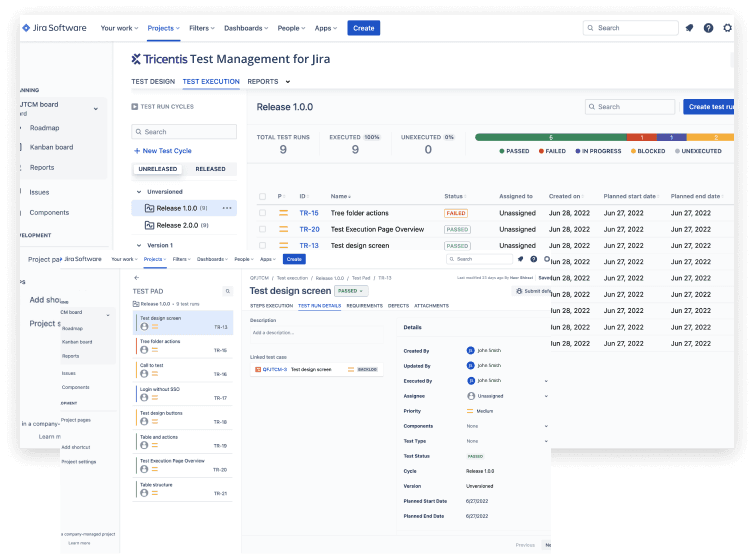Switch the cycle filter to Released
Viewport: 754px width, 554px height.
tap(210, 169)
